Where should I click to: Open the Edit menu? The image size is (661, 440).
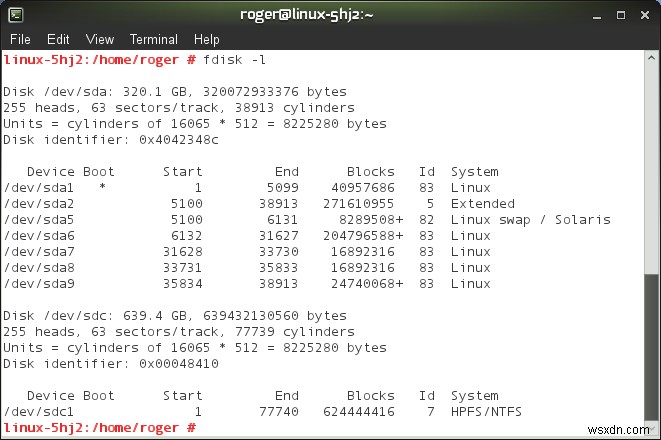pos(58,39)
